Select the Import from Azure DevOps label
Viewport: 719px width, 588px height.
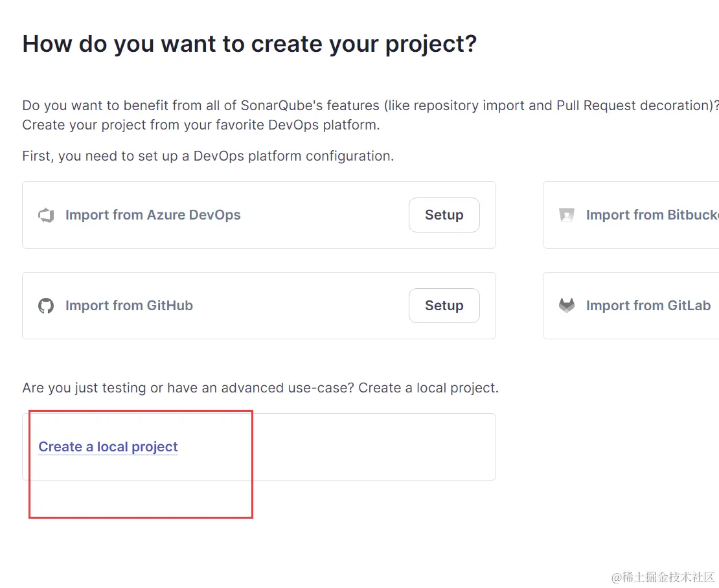pyautogui.click(x=153, y=215)
